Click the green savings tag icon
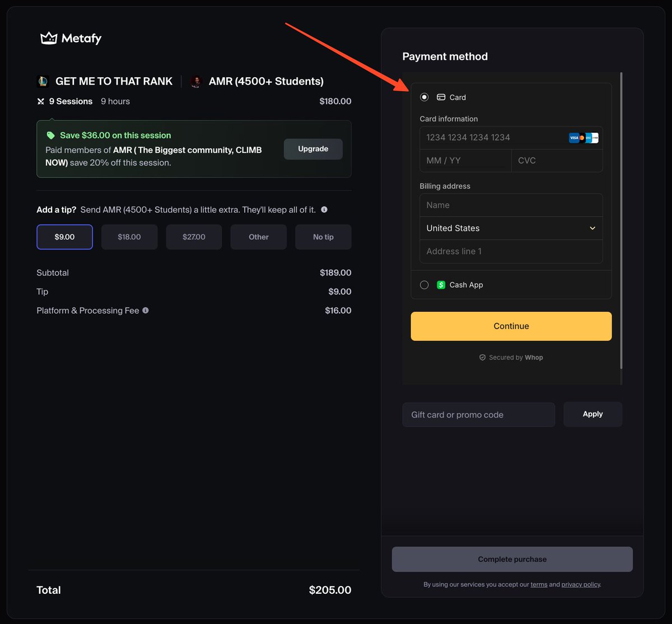This screenshot has width=672, height=624. pos(50,135)
